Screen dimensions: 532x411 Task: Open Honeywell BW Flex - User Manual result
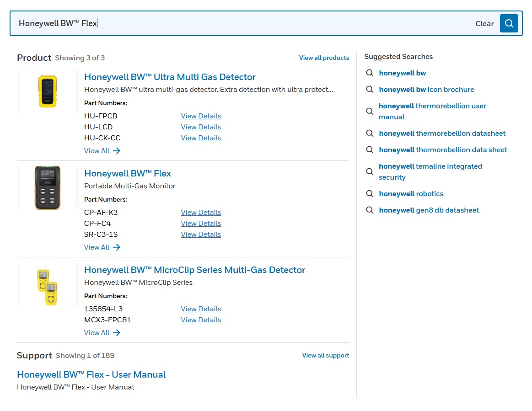click(91, 375)
